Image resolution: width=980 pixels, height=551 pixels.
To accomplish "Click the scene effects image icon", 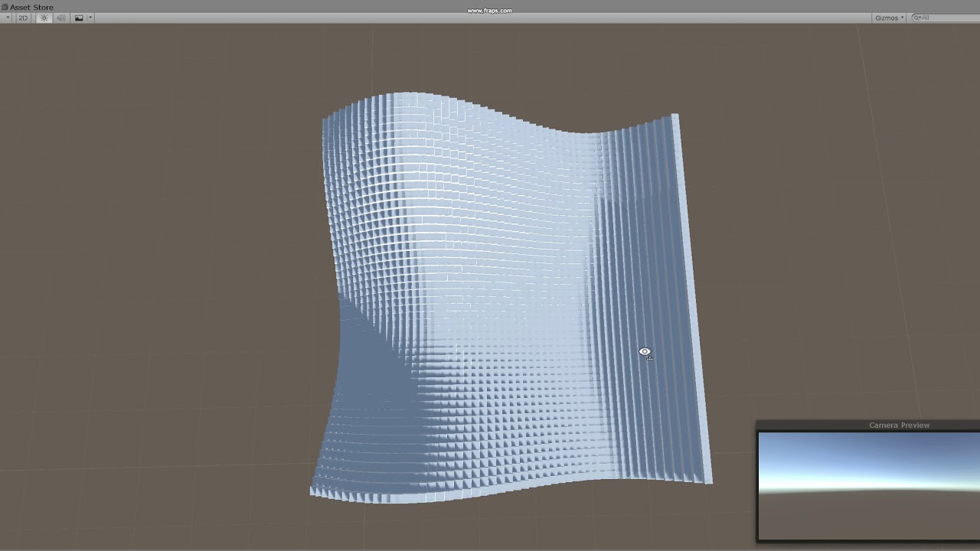I will tap(78, 18).
